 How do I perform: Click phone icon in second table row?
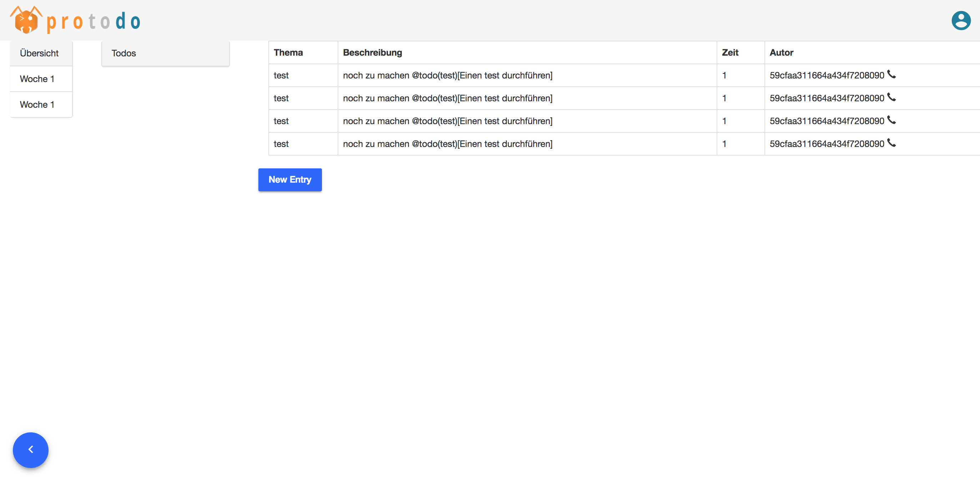[891, 97]
